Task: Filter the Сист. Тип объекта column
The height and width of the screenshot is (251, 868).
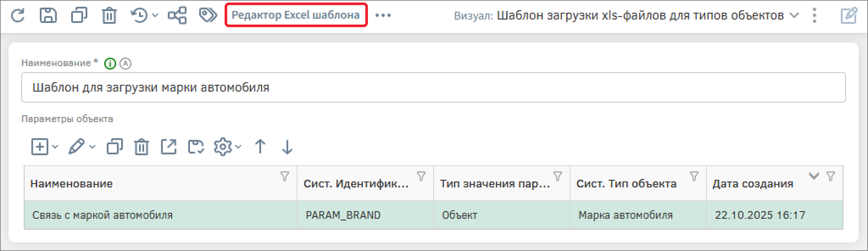Action: [694, 176]
